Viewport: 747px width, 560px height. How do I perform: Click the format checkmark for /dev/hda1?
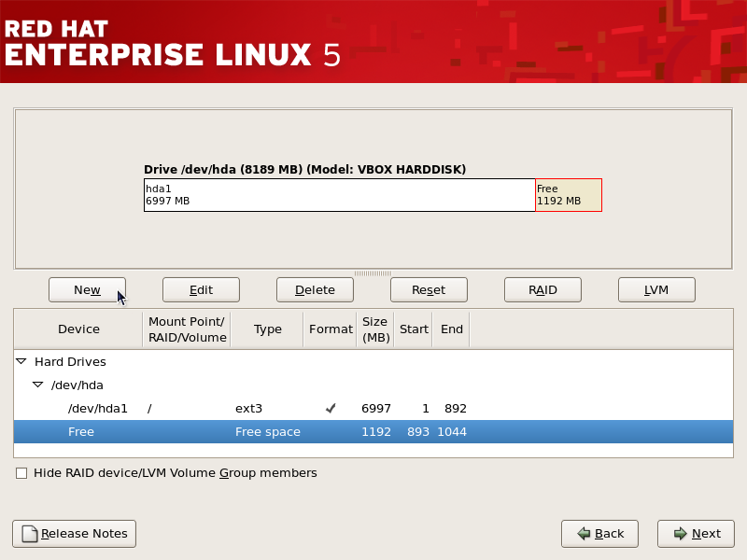point(331,408)
